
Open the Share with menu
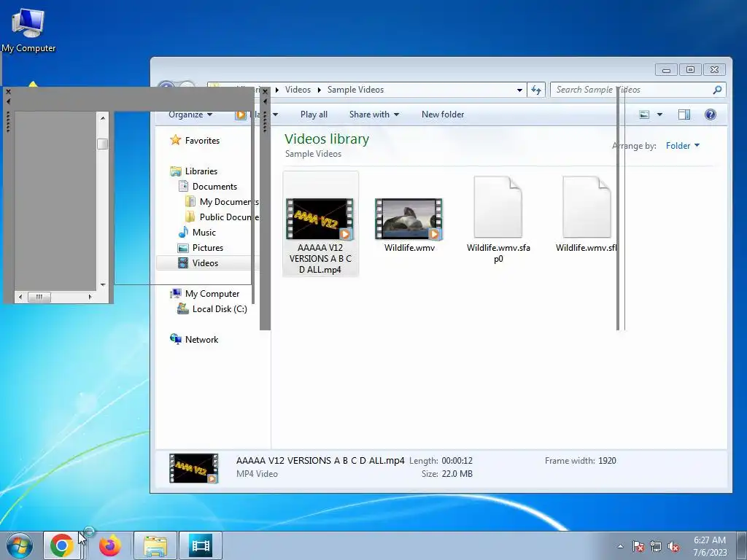pyautogui.click(x=374, y=114)
